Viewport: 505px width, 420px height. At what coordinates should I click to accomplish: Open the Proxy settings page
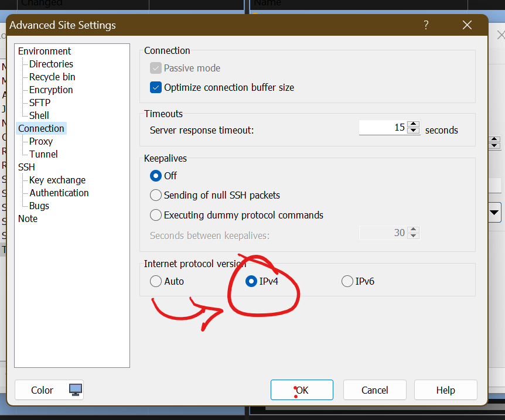point(41,141)
